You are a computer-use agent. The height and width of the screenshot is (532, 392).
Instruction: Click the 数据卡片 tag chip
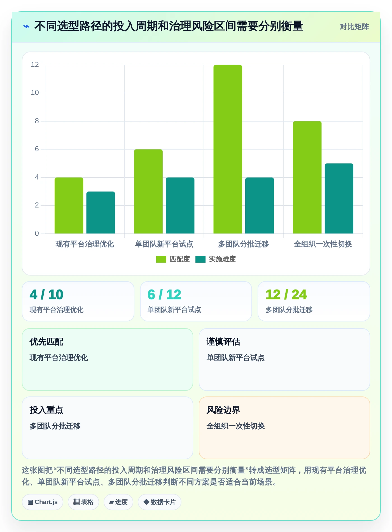click(160, 502)
